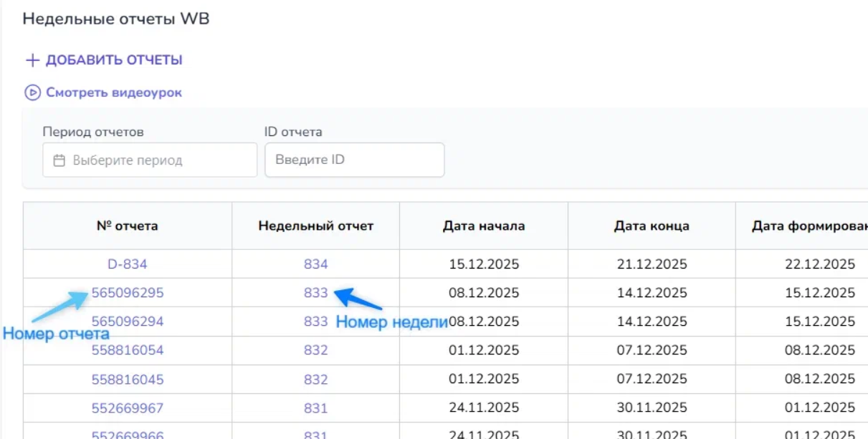Viewport: 868px width, 439px height.
Task: Click the plus icon beside ДОБАВИТЬ ОТЧЕТЫ
Action: (x=32, y=60)
